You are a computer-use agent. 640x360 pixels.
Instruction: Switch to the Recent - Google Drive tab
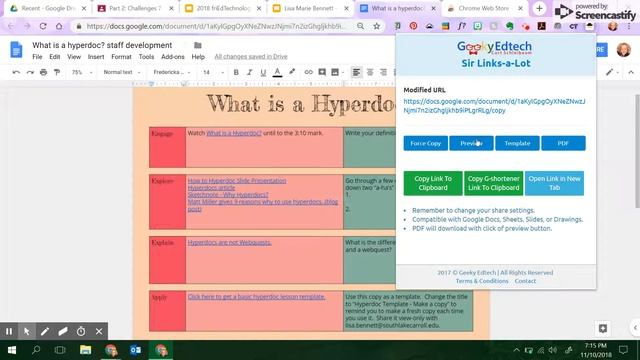[48, 8]
